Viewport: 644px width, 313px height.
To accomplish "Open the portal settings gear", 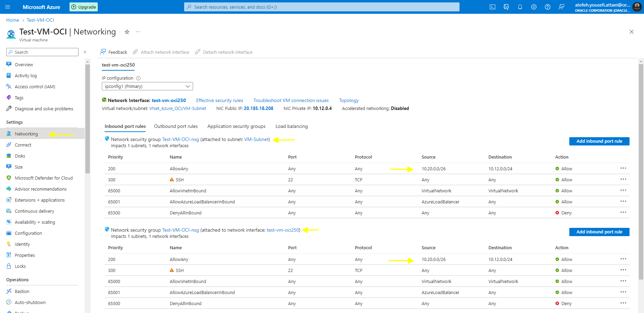I will (534, 7).
